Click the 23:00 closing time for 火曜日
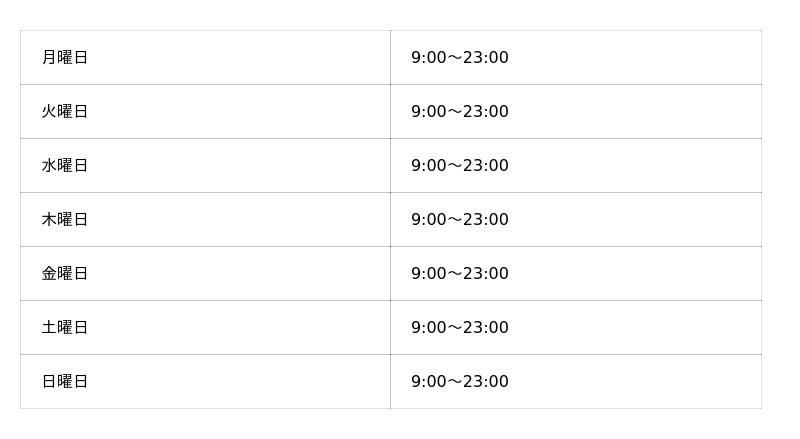The image size is (800, 439). pos(486,112)
